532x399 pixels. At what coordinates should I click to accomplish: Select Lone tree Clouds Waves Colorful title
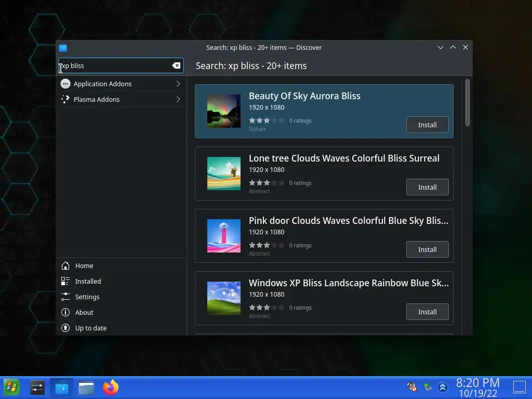(344, 158)
